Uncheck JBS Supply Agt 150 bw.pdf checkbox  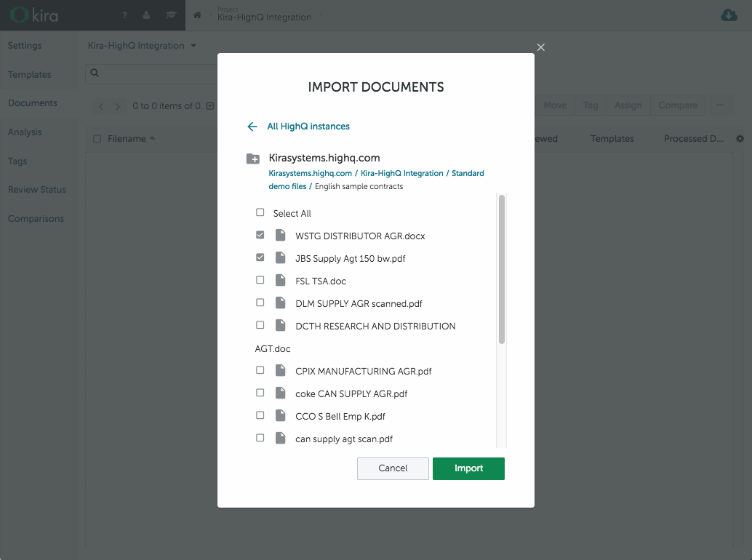click(260, 257)
